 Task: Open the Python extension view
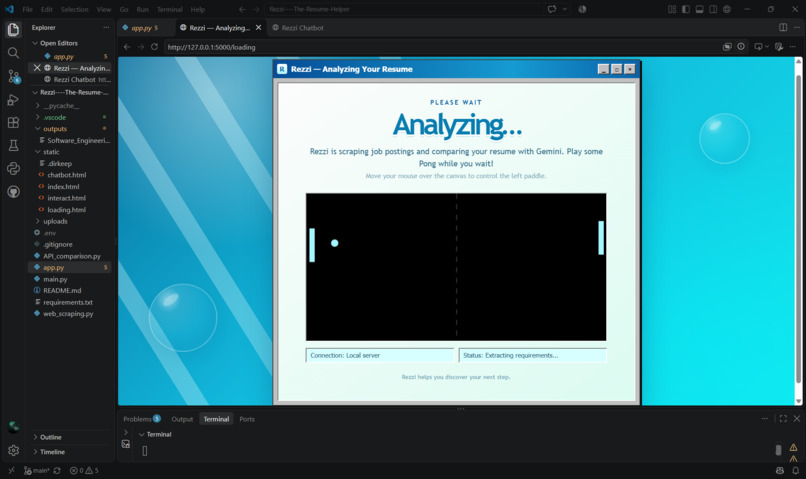point(13,169)
